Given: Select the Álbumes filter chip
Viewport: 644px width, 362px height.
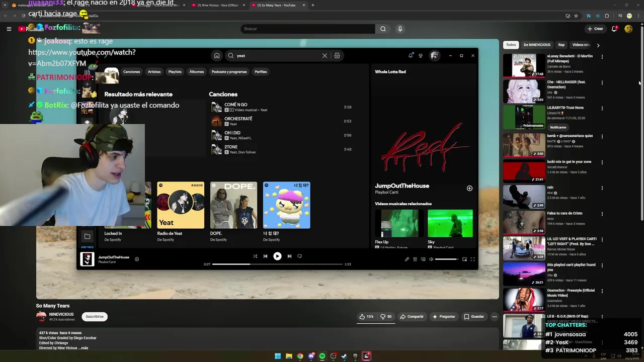Looking at the screenshot, I should [x=197, y=72].
